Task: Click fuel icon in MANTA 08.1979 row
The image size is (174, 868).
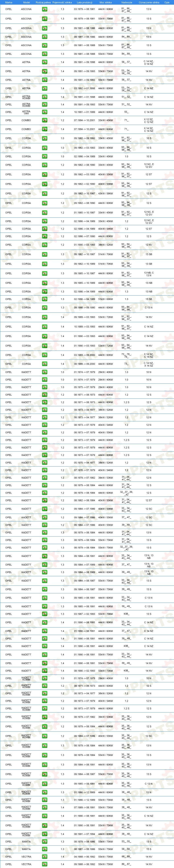Action: [x=45, y=842]
